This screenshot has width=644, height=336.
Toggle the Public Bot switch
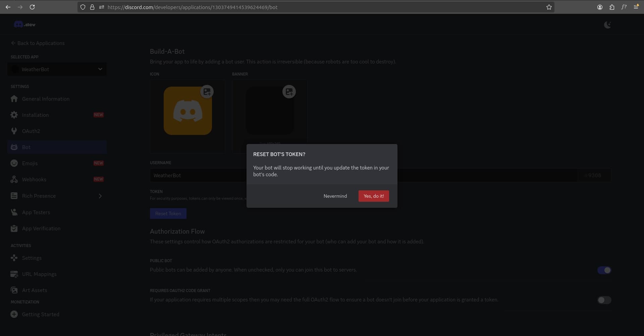[x=604, y=270]
